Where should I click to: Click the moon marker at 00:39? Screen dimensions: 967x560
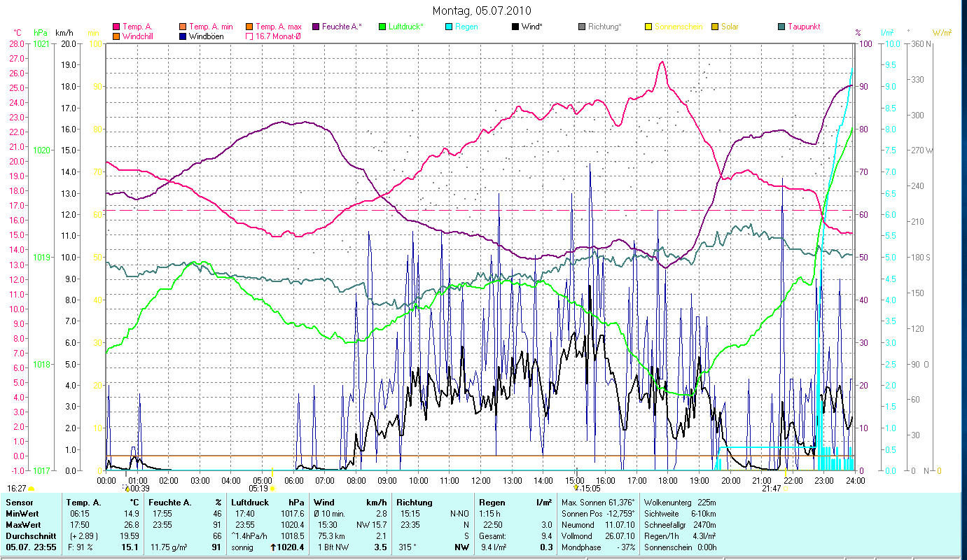pyautogui.click(x=127, y=488)
